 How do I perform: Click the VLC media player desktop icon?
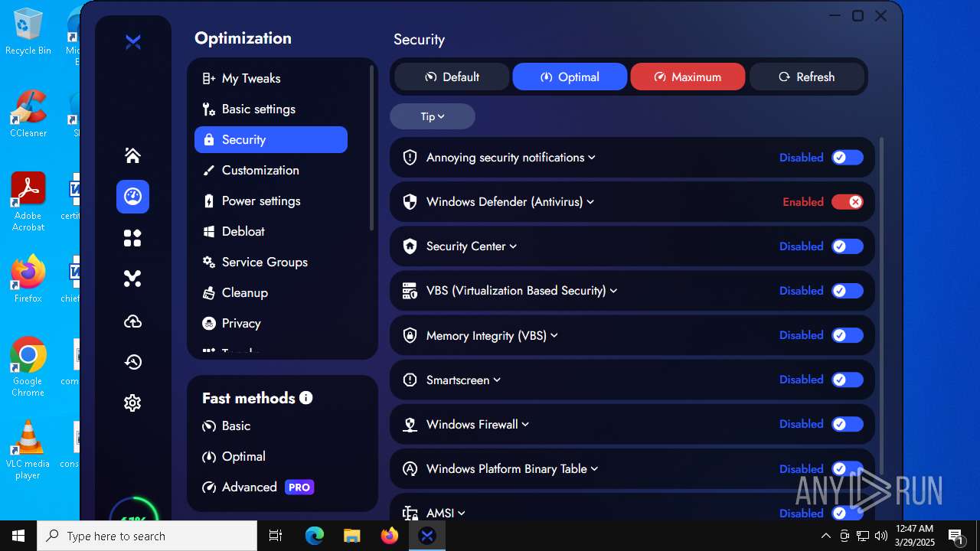[x=28, y=450]
